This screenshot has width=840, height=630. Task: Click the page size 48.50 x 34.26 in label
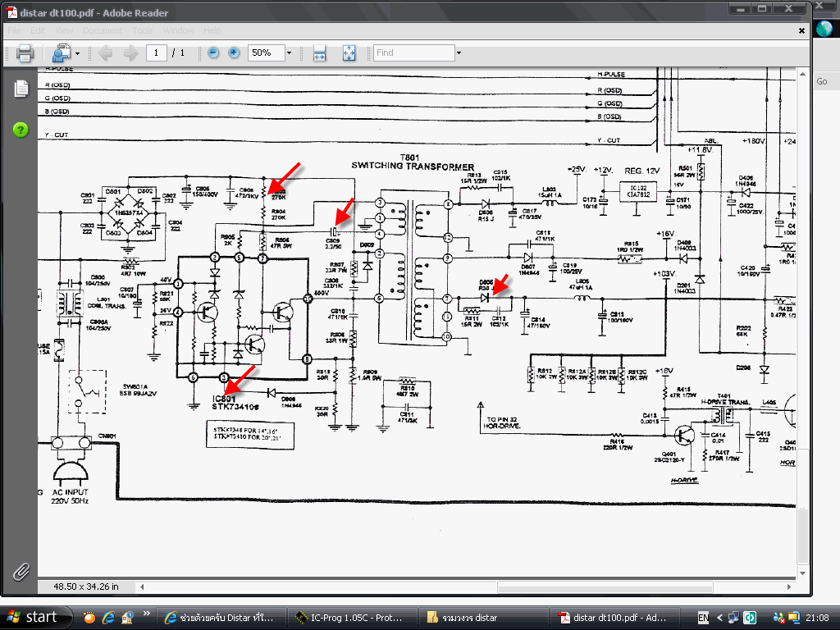[86, 587]
